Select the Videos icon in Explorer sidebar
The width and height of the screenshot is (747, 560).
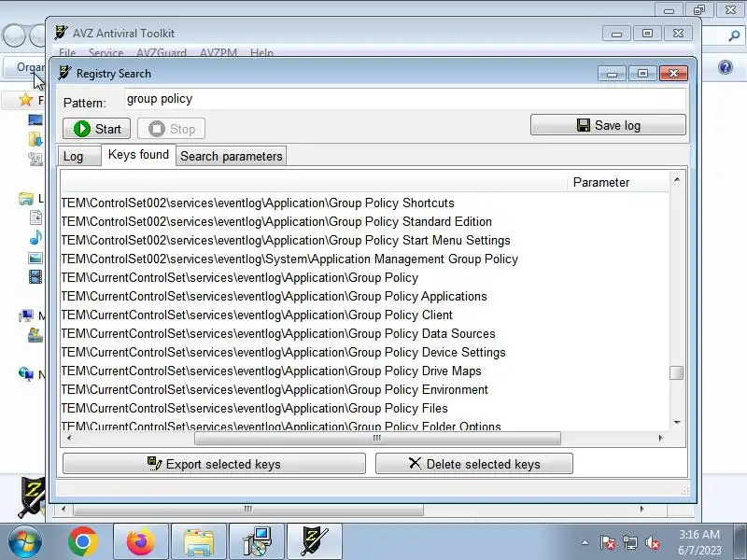pyautogui.click(x=35, y=276)
